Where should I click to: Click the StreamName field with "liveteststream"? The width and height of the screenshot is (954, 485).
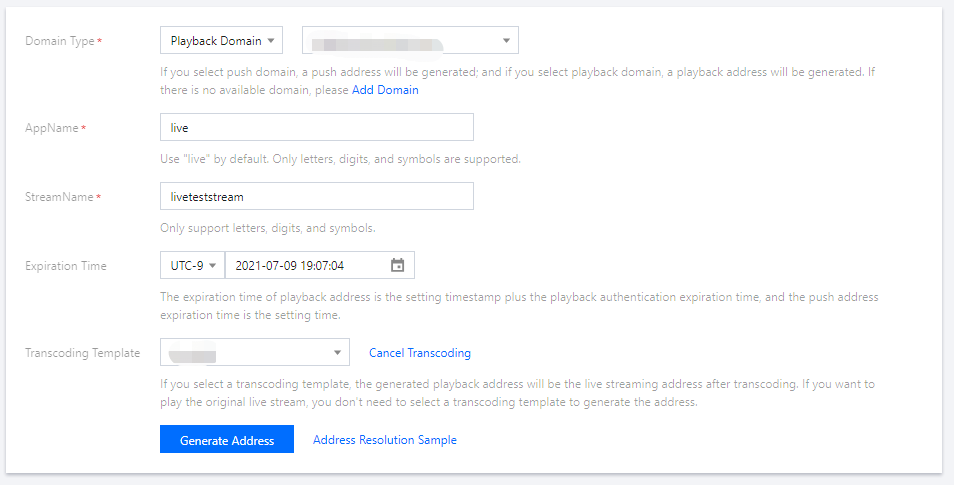(316, 197)
